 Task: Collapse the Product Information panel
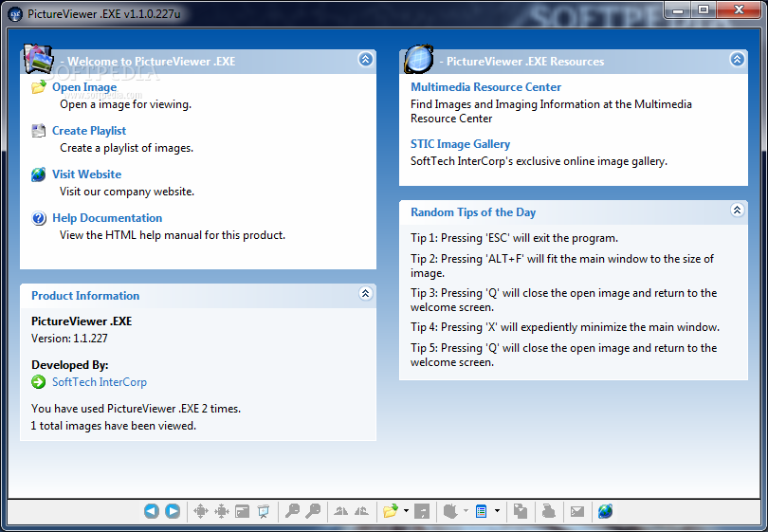click(365, 293)
